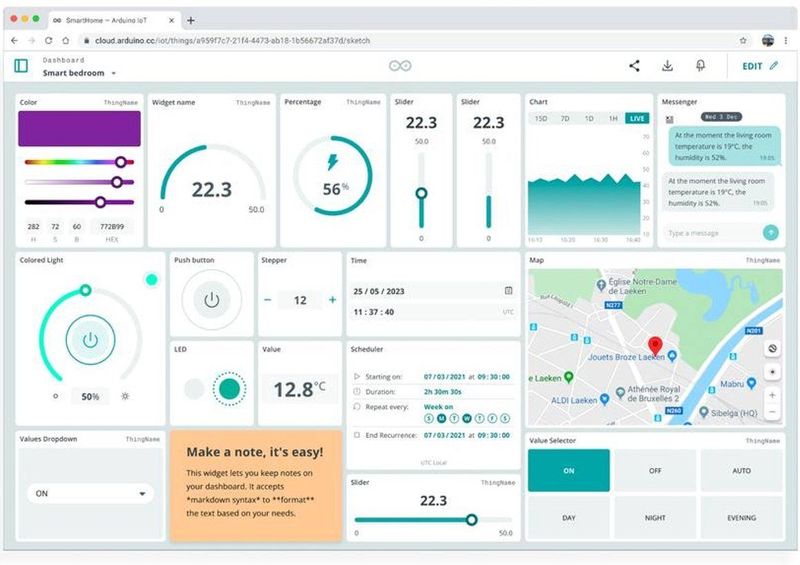This screenshot has width=800, height=565.
Task: Increase the Stepper value with plus
Action: tap(332, 300)
